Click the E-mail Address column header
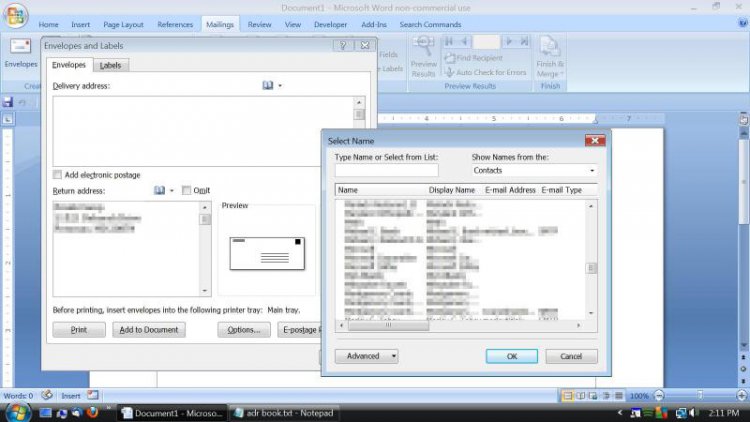 click(x=510, y=190)
